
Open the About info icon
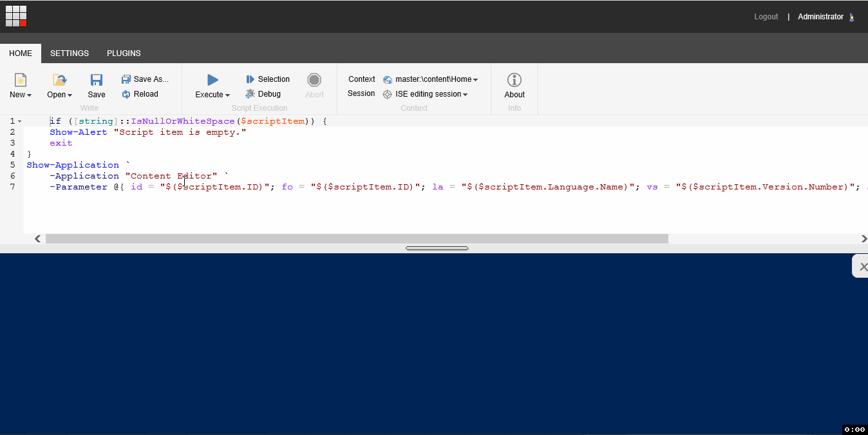[514, 79]
